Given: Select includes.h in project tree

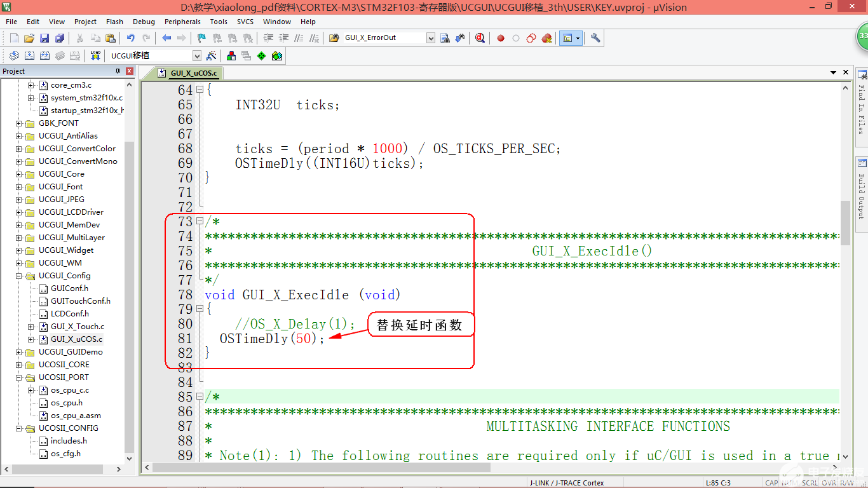Looking at the screenshot, I should [69, 441].
